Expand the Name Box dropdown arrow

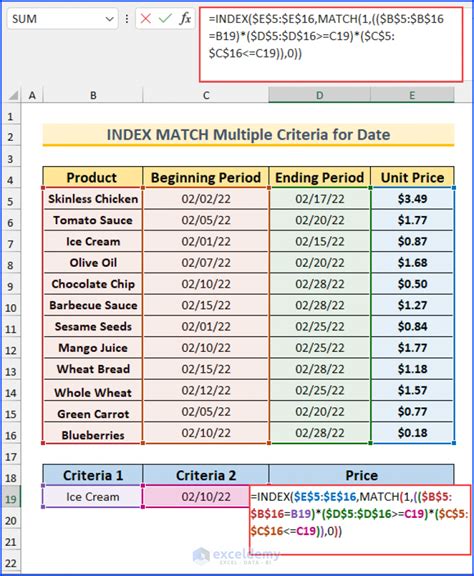(109, 19)
